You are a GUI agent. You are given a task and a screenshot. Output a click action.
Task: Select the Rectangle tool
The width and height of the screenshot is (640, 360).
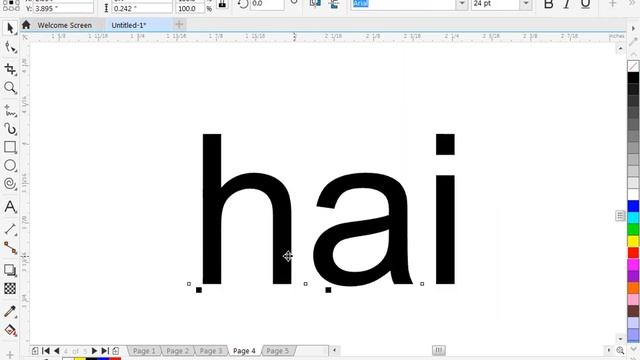[10, 147]
